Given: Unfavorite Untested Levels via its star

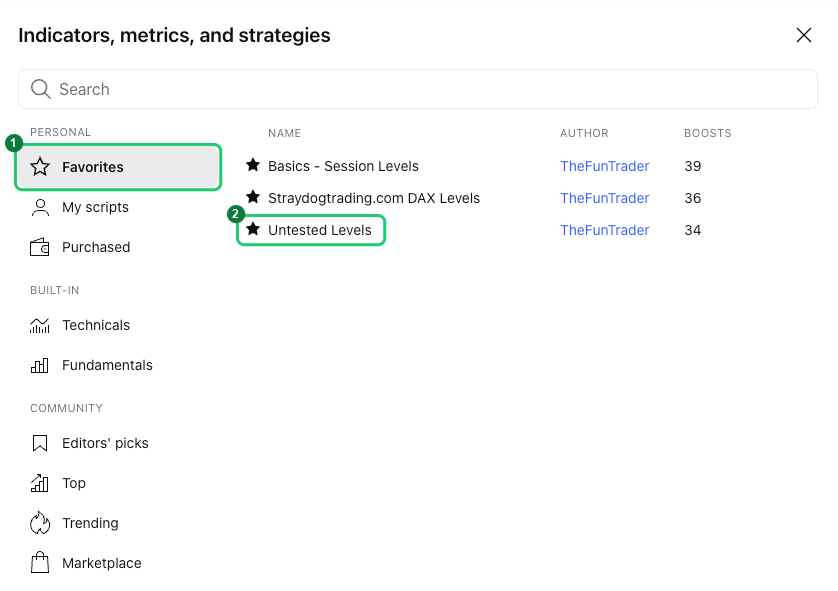Looking at the screenshot, I should coord(253,229).
